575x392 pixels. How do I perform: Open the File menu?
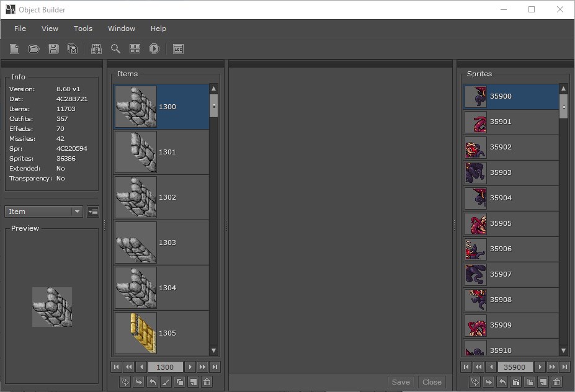pyautogui.click(x=20, y=29)
